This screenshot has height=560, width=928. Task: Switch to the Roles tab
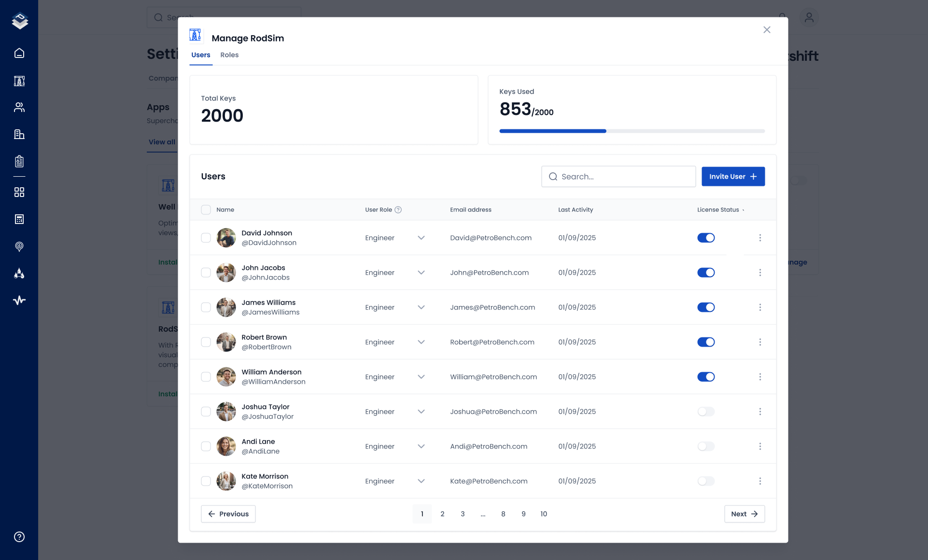229,55
